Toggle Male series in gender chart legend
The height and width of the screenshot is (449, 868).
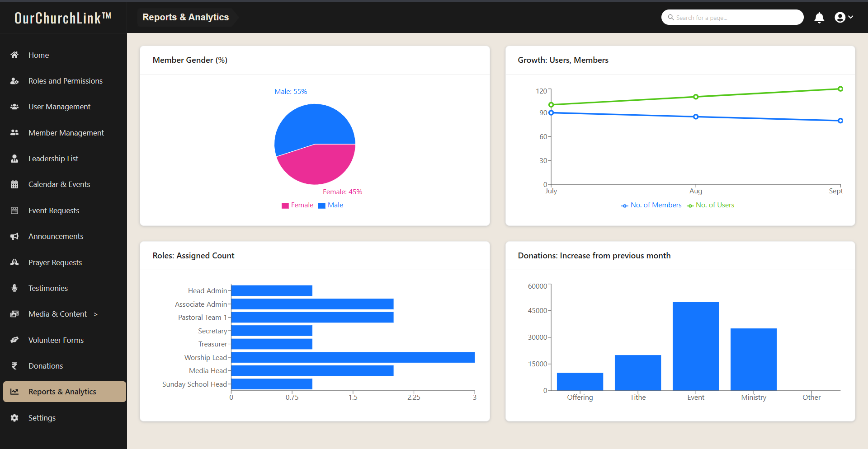(x=331, y=205)
